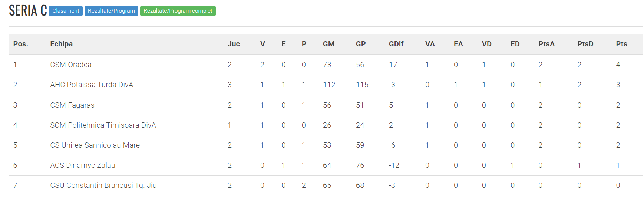This screenshot has width=644, height=213.
Task: Select the CSM Oradea team row
Action: pos(71,65)
